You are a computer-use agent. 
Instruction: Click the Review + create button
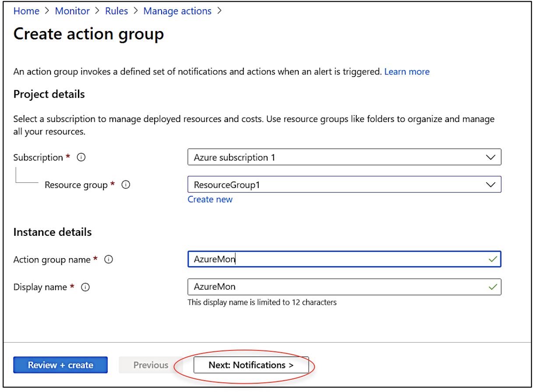pos(60,365)
